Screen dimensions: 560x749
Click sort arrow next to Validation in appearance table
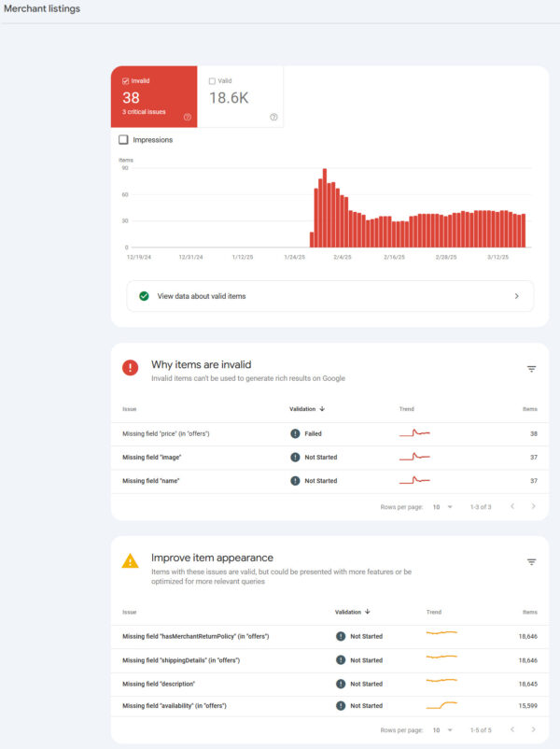(x=368, y=612)
